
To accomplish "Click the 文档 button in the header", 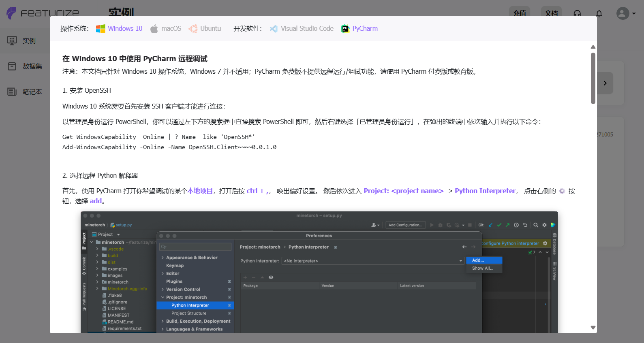I will click(x=552, y=13).
